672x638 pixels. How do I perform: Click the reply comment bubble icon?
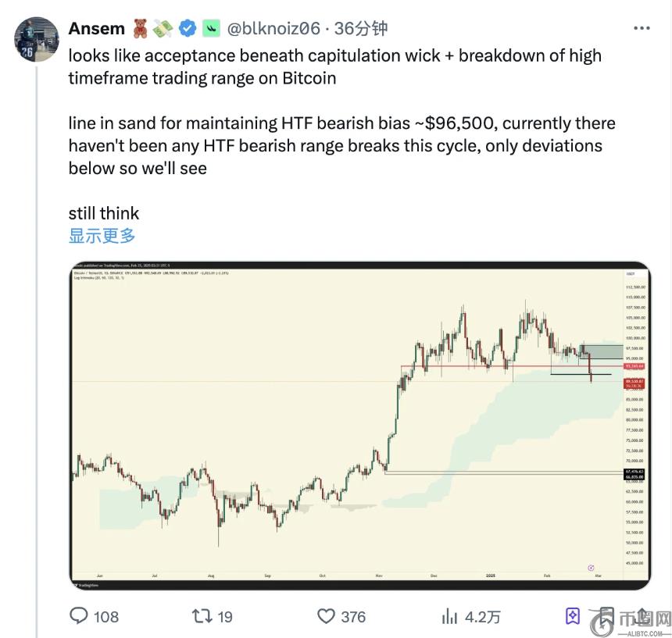(79, 616)
